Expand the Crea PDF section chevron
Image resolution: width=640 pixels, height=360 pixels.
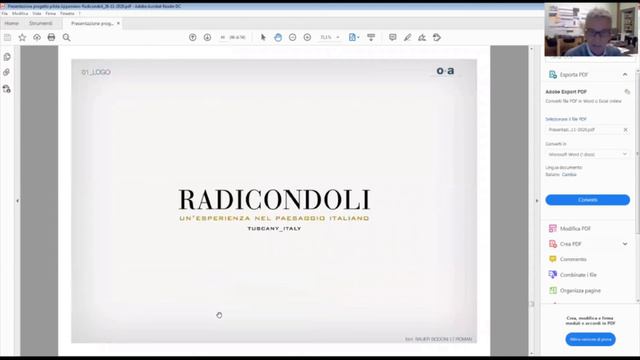pos(625,244)
